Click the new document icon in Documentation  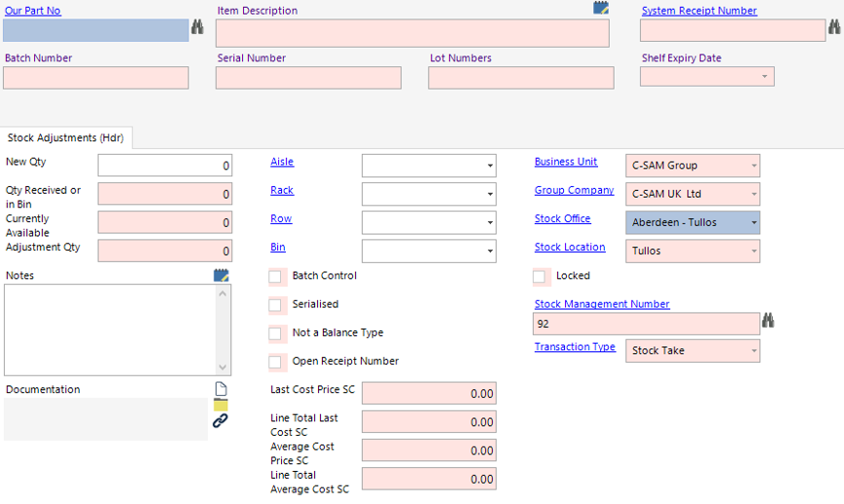pyautogui.click(x=221, y=389)
